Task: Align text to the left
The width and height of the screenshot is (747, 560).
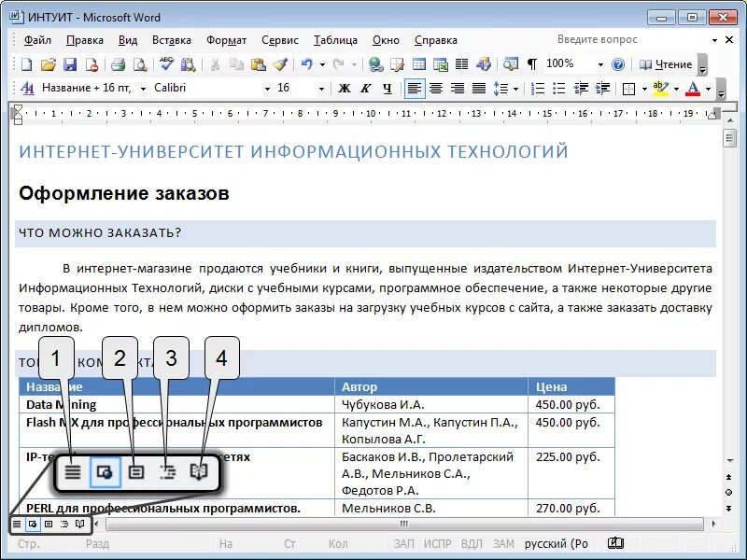Action: [414, 89]
